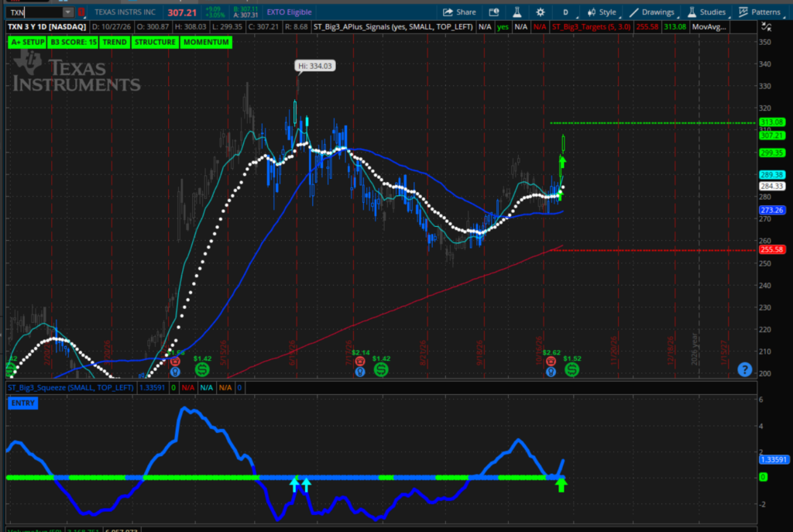This screenshot has width=793, height=532.
Task: Click the Hi: 334.03 price bubble
Action: (x=314, y=66)
